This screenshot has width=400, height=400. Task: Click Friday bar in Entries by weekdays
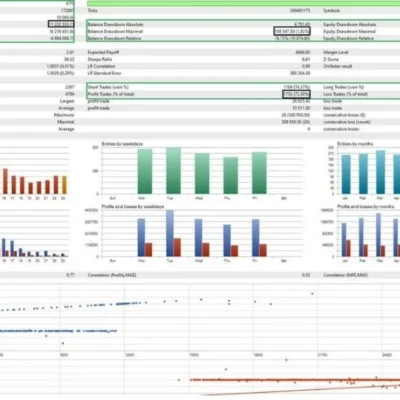click(259, 173)
